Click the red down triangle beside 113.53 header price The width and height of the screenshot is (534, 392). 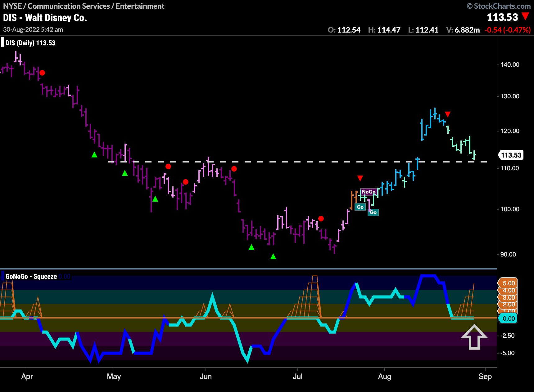point(525,16)
